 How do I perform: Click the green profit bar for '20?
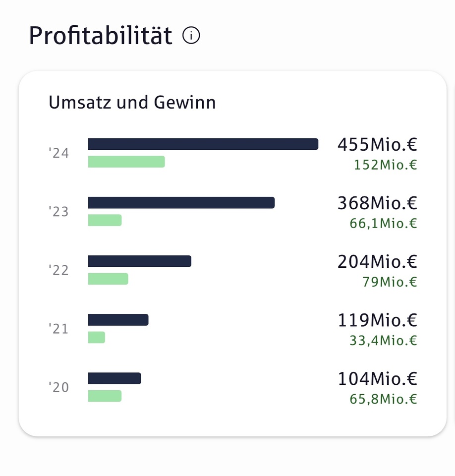click(105, 396)
